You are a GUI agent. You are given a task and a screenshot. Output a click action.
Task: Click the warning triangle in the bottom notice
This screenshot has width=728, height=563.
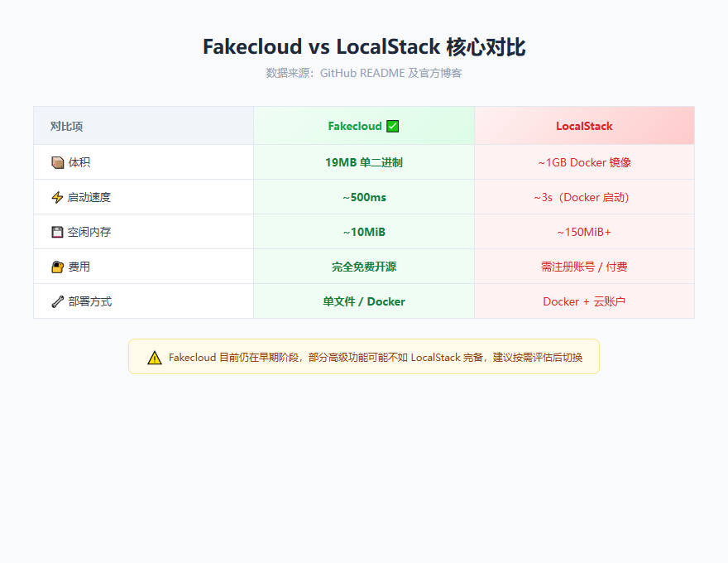pyautogui.click(x=153, y=356)
